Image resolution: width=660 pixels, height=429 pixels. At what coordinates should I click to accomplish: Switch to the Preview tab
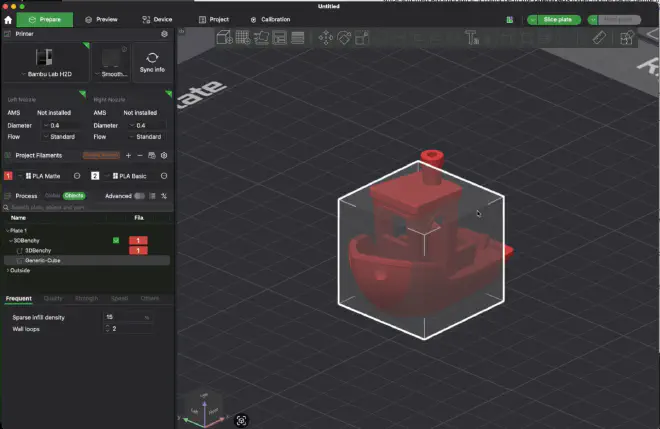click(x=101, y=19)
